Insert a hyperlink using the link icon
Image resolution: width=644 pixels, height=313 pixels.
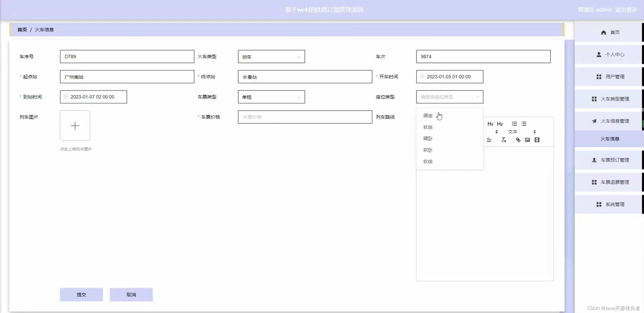coord(518,140)
